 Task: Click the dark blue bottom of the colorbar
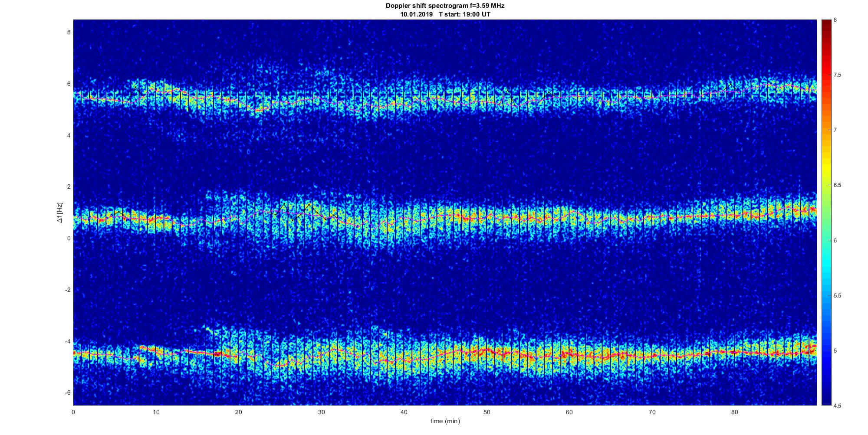pos(826,402)
